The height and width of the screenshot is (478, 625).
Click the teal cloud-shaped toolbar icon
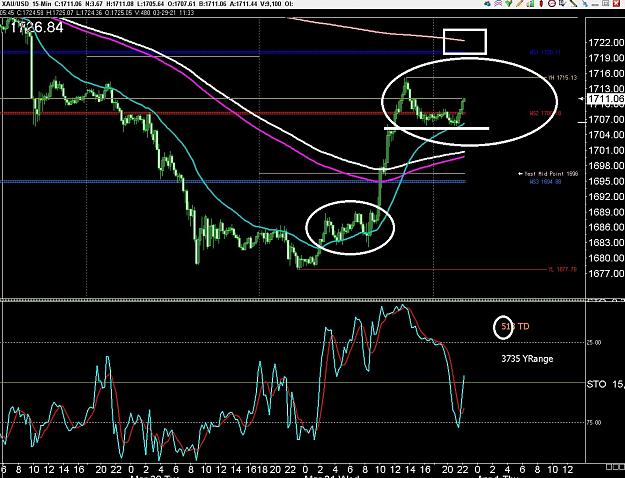(487, 4)
